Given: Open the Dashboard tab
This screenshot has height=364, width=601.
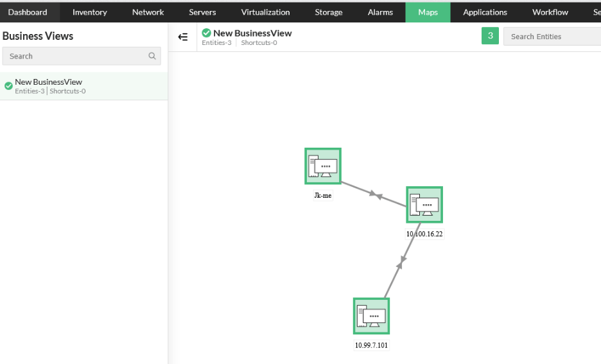Looking at the screenshot, I should (28, 12).
